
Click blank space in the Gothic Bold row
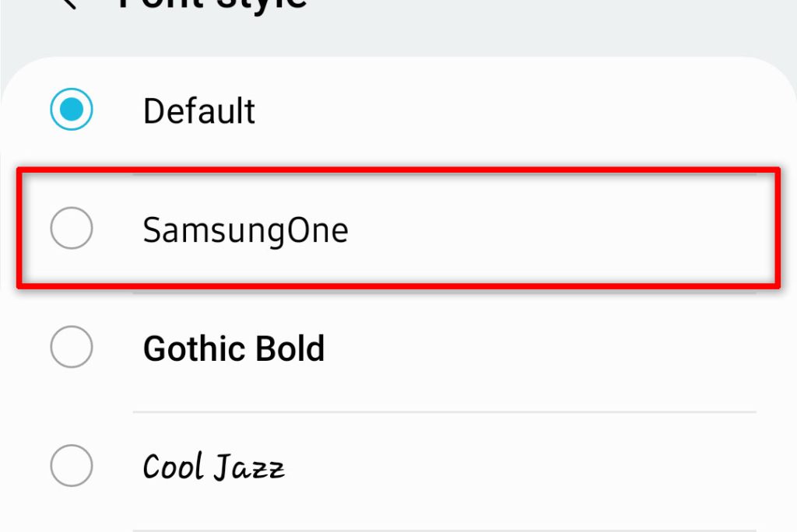[534, 348]
